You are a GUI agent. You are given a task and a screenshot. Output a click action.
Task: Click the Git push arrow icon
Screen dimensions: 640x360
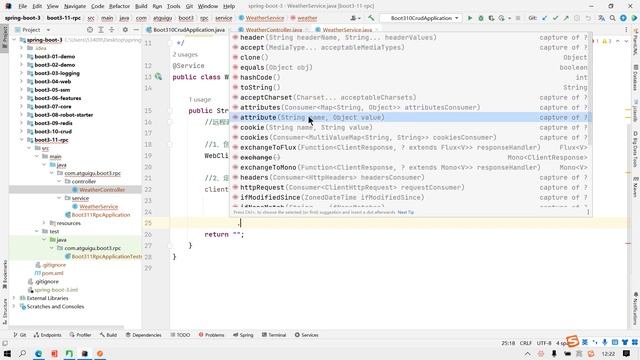pos(566,18)
